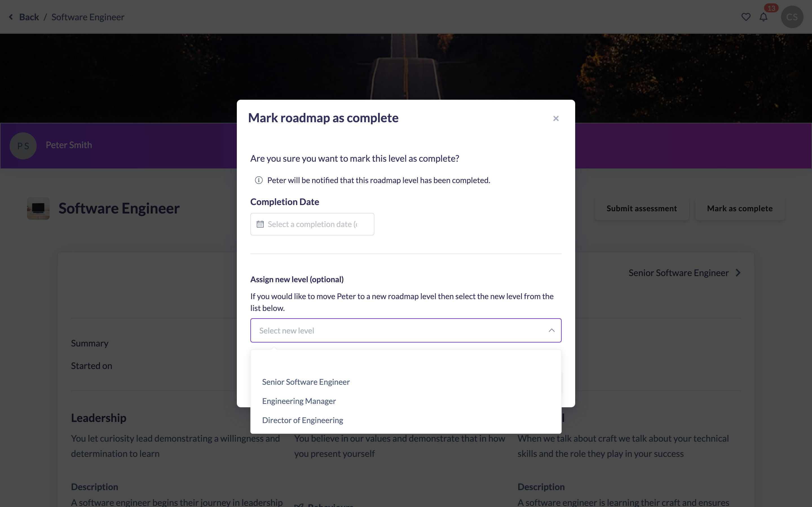Screen dimensions: 812x507
Task: Click the Software Engineer laptop thumbnail
Action: (38, 208)
